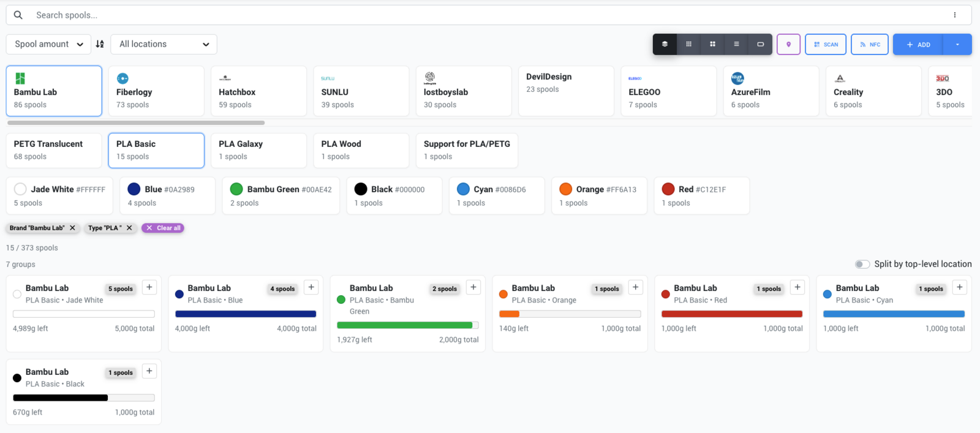Filter by Bambu Green #00AE42 color
Screen dimensions: 980x433
point(281,196)
